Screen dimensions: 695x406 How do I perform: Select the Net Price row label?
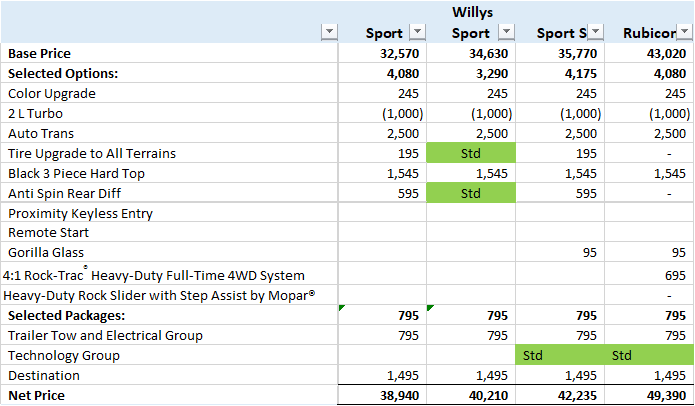tap(36, 395)
